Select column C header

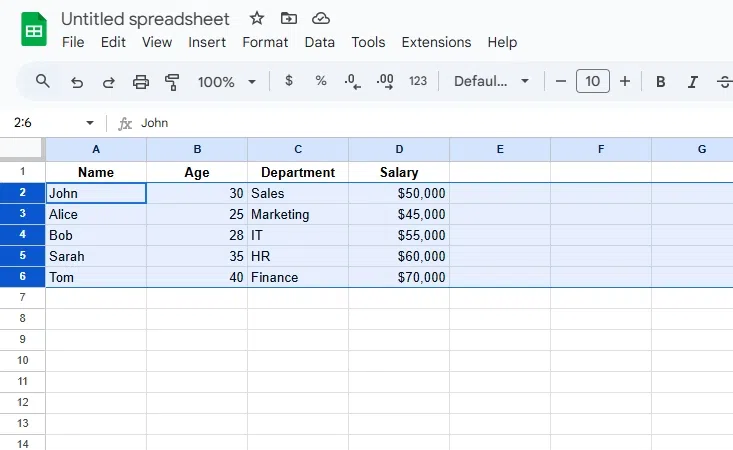click(298, 149)
